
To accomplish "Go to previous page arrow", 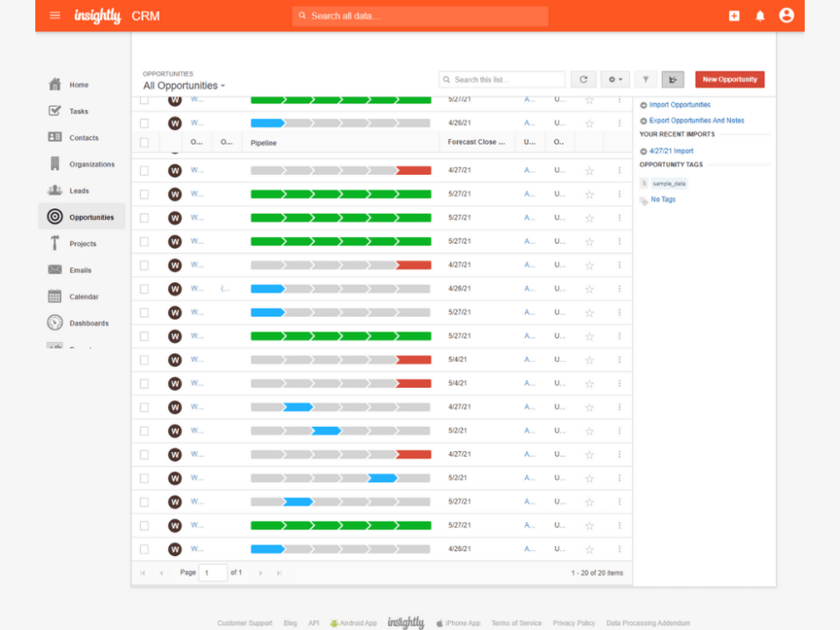I will click(x=161, y=573).
